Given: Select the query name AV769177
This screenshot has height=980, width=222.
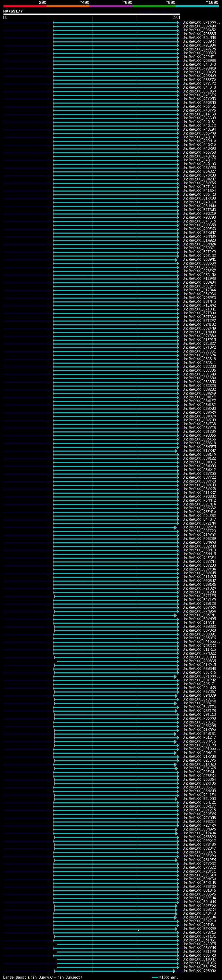Looking at the screenshot, I should tap(13, 11).
